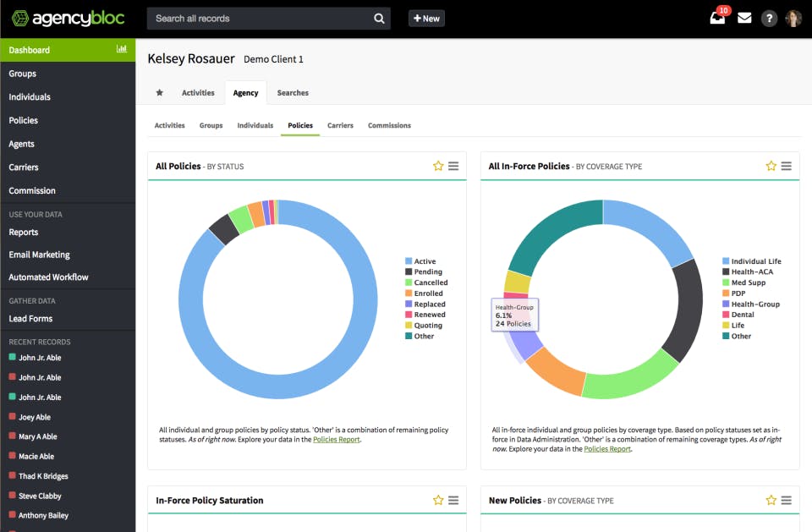Open All Policies chart hamburger menu
The width and height of the screenshot is (812, 532).
453,166
